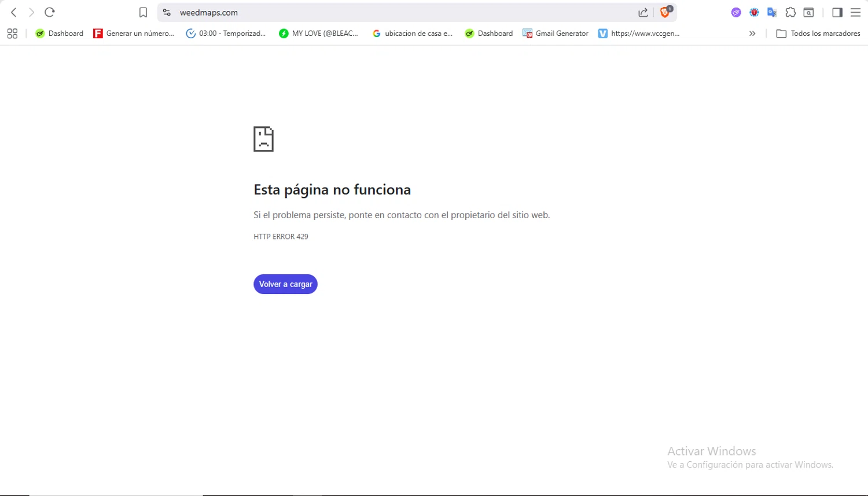This screenshot has width=868, height=496.
Task: Open the 'Generar un número...' bookmark
Action: pos(134,34)
